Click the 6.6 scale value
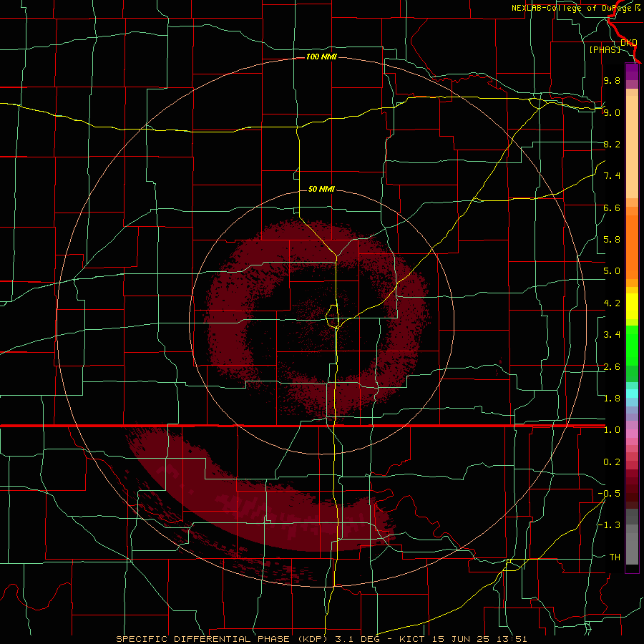 click(x=612, y=208)
